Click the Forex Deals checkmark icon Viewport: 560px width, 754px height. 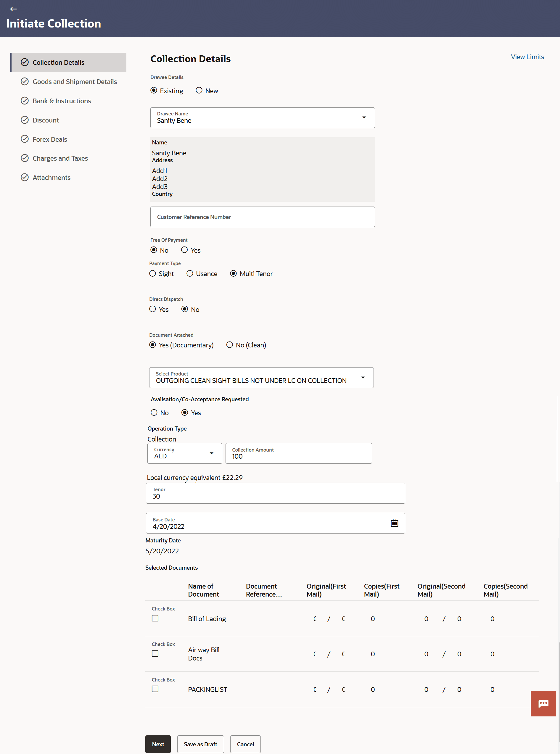pyautogui.click(x=25, y=139)
